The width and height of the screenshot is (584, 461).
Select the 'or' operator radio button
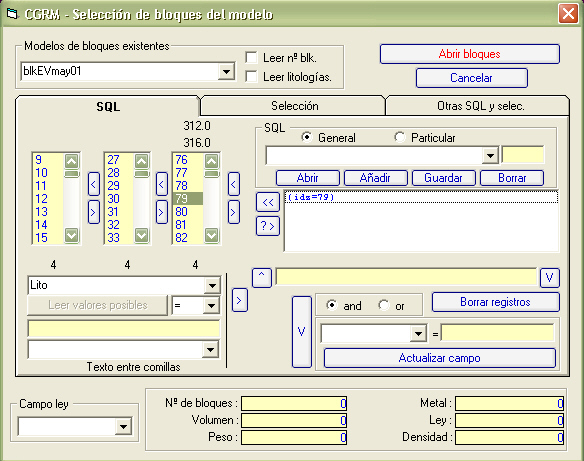point(384,305)
